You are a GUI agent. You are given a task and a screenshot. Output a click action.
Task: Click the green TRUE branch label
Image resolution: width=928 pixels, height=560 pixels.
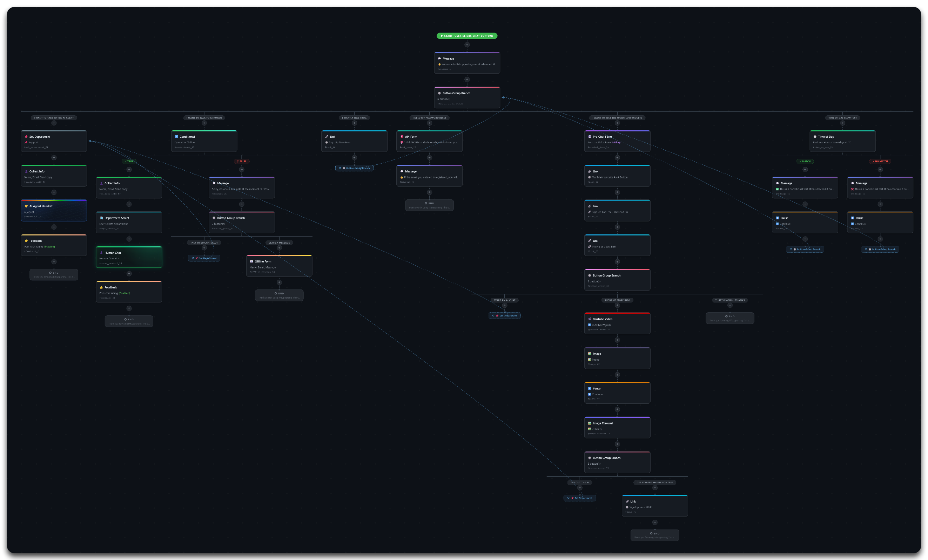[x=129, y=162]
